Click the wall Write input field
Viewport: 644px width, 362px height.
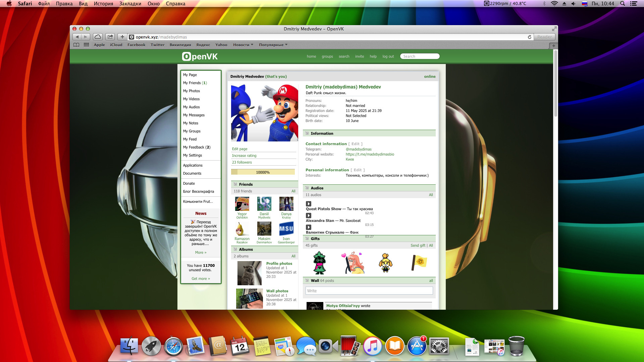pos(369,291)
